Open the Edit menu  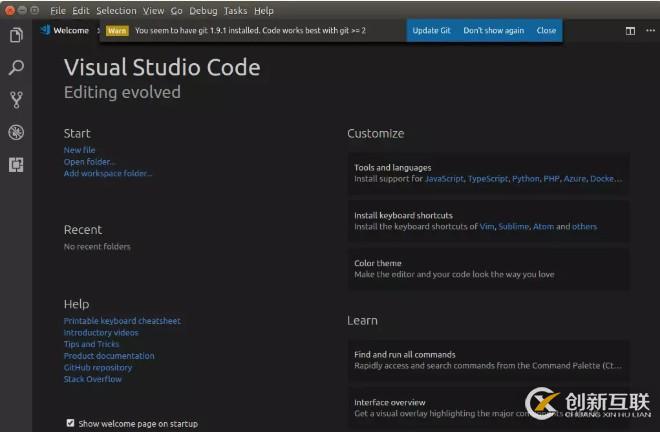coord(80,11)
